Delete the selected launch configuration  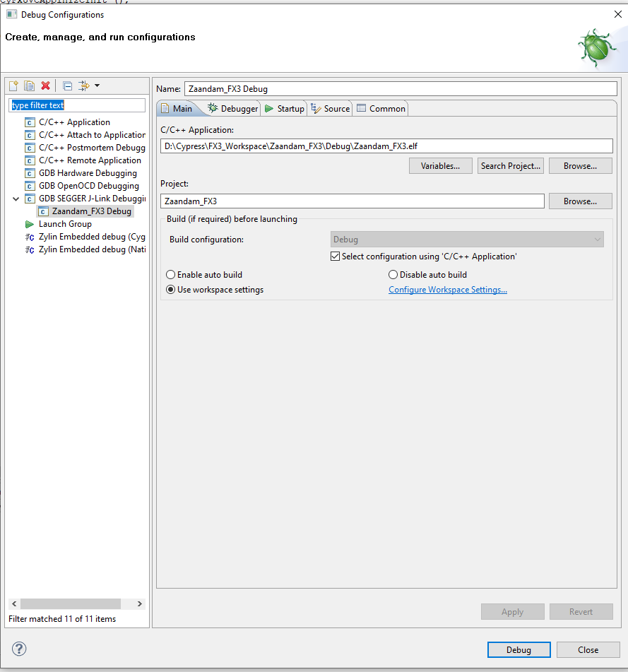(45, 86)
